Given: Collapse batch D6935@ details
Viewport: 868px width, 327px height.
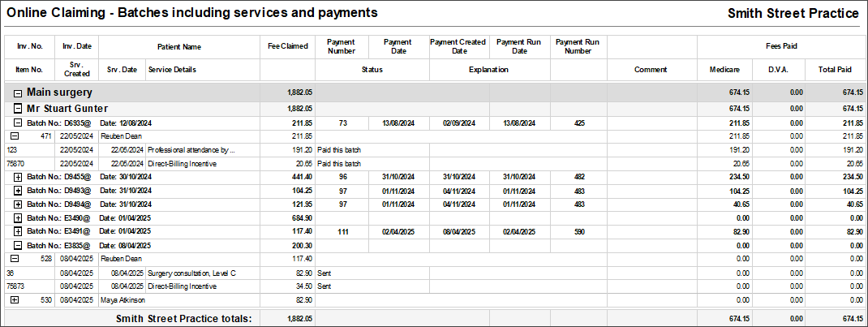Looking at the screenshot, I should [18, 123].
